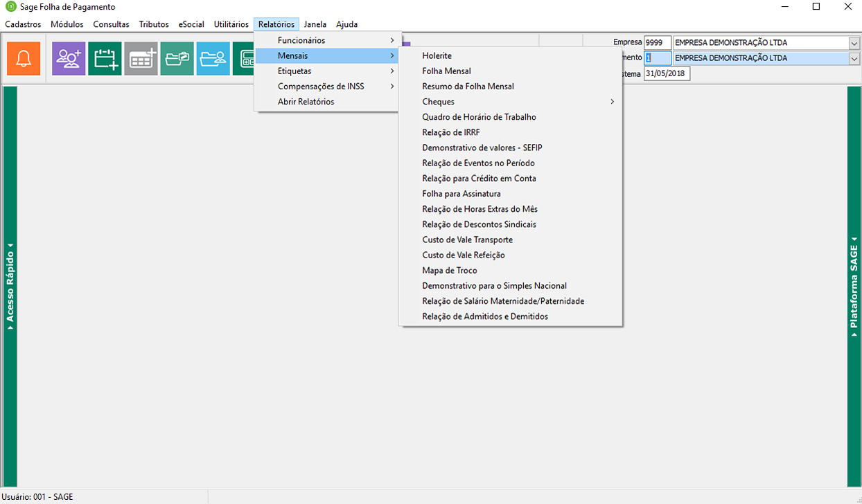The height and width of the screenshot is (504, 862).
Task: Click the green calendar with plus icon
Action: pyautogui.click(x=105, y=59)
